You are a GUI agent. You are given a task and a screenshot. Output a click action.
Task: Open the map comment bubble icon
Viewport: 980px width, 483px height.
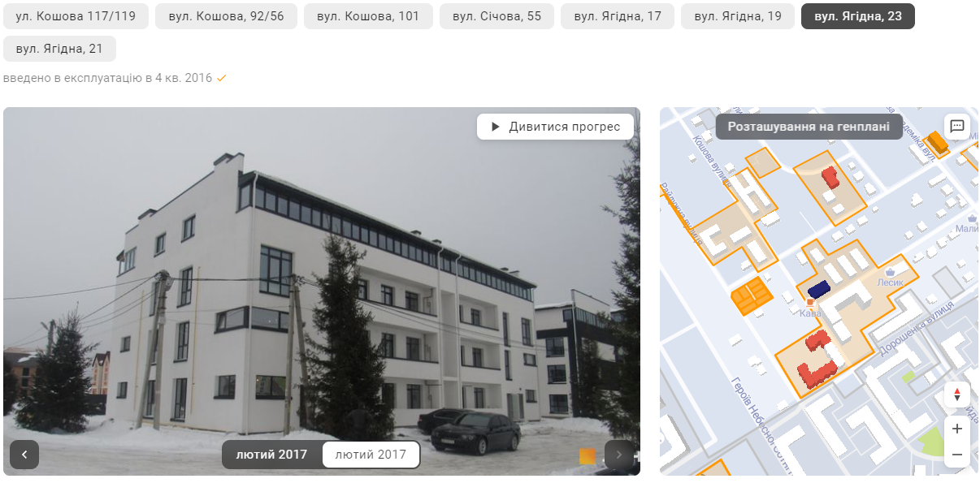(x=956, y=126)
